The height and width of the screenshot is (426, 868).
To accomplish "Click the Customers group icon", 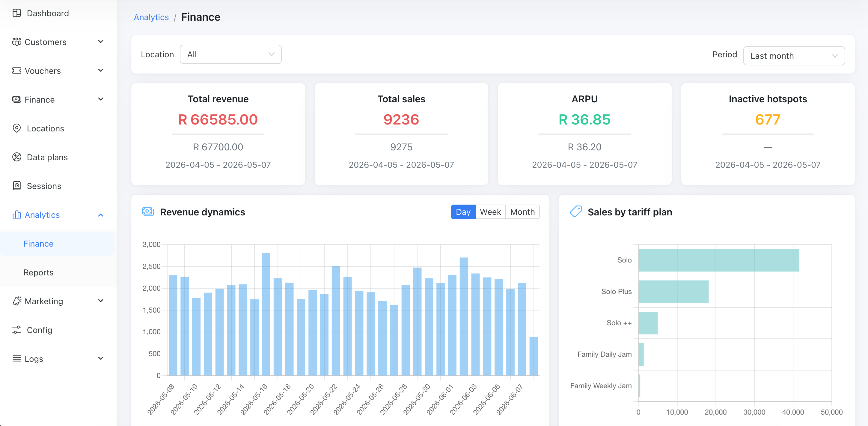I will pos(16,42).
